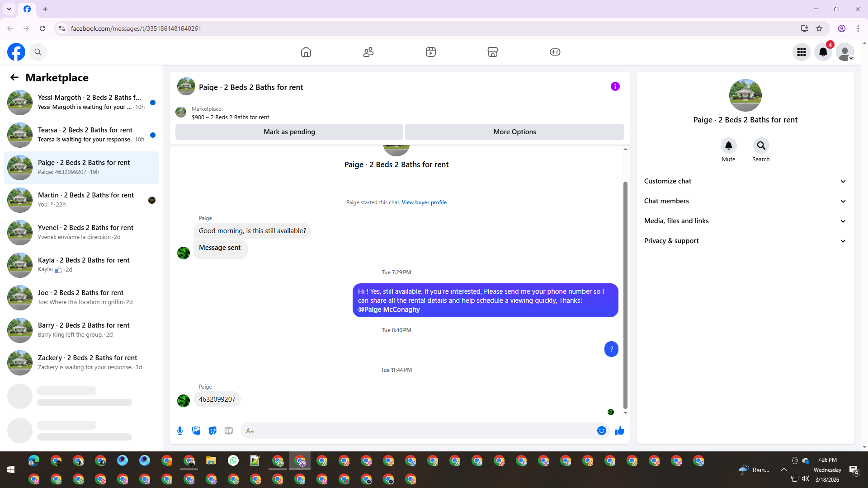This screenshot has height=488, width=868.
Task: Click the voice clip microphone icon
Action: [180, 431]
